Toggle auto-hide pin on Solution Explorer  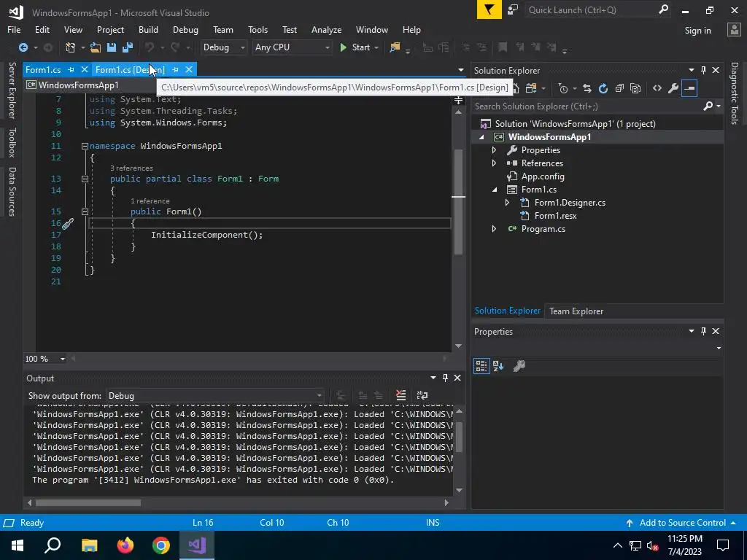pos(703,70)
